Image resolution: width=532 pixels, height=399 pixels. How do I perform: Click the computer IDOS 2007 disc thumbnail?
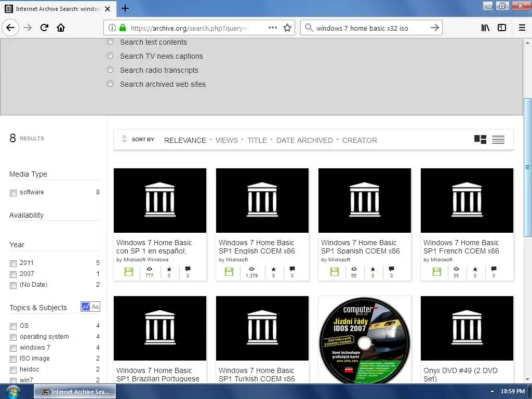click(365, 340)
